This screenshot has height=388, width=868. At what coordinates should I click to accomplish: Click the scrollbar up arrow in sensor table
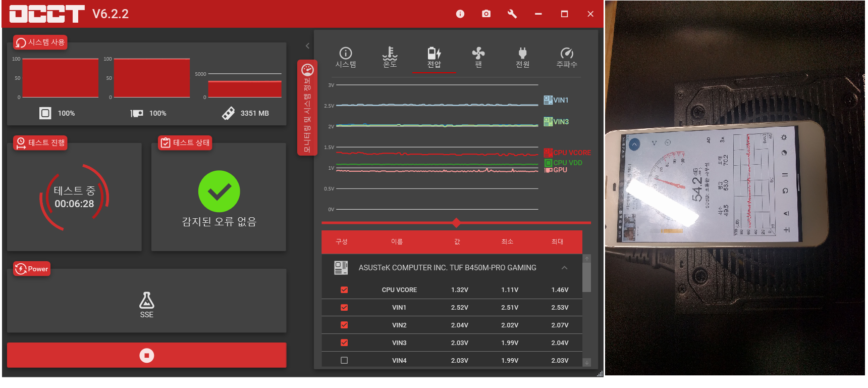(586, 259)
